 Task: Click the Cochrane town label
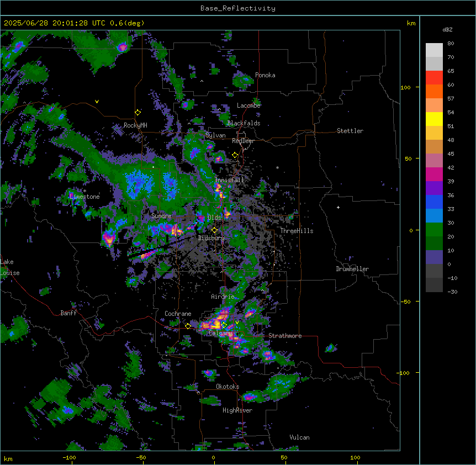point(178,314)
